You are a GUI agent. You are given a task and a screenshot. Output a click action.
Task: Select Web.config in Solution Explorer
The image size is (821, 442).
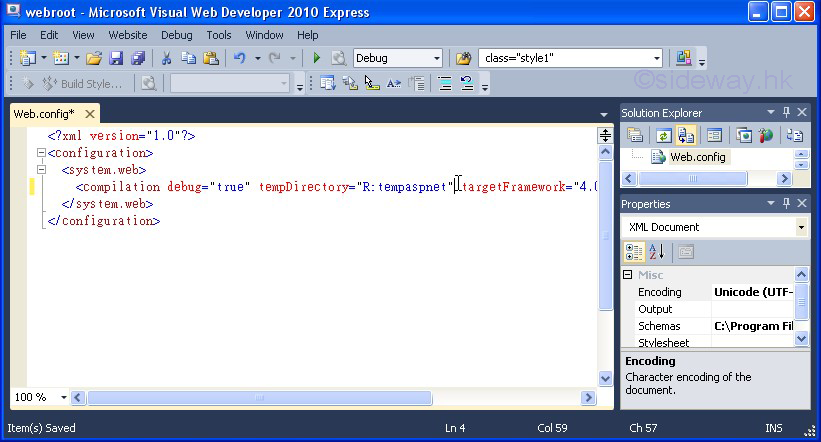click(696, 157)
